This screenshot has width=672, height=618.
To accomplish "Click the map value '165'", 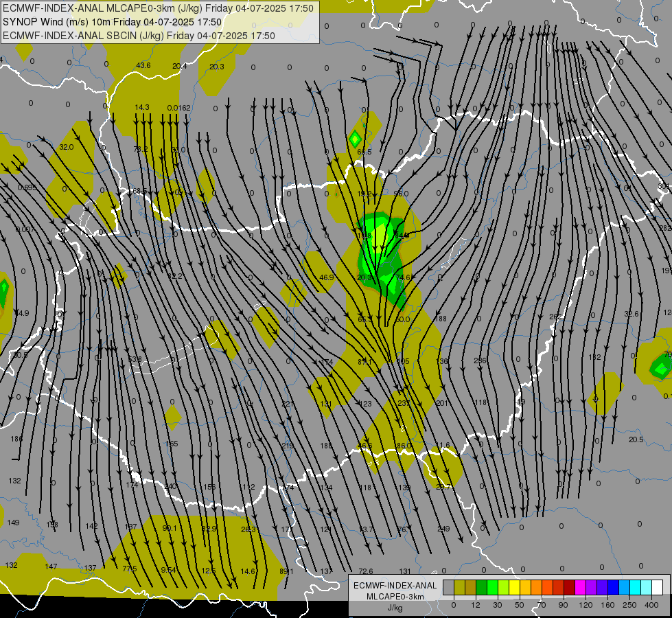I will (172, 444).
